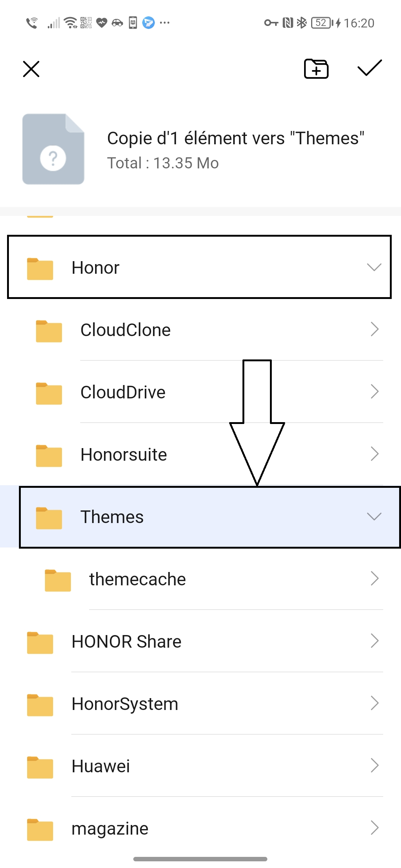The image size is (401, 868).
Task: Tap the battery indicator in status bar
Action: pyautogui.click(x=321, y=23)
